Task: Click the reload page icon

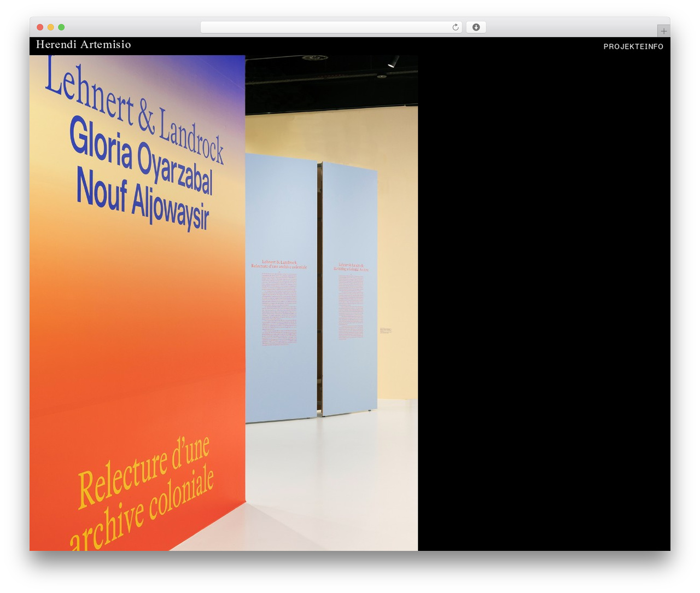Action: pyautogui.click(x=456, y=27)
